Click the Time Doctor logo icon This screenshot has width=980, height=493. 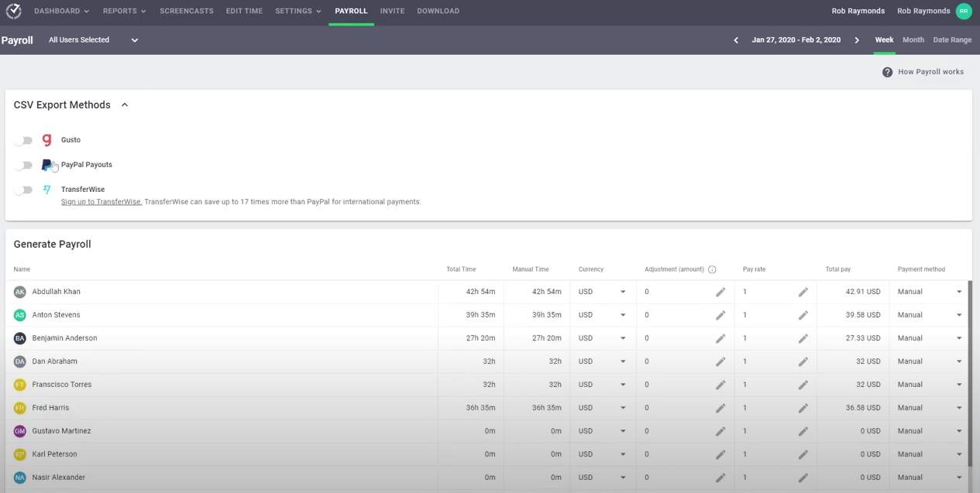coord(12,10)
